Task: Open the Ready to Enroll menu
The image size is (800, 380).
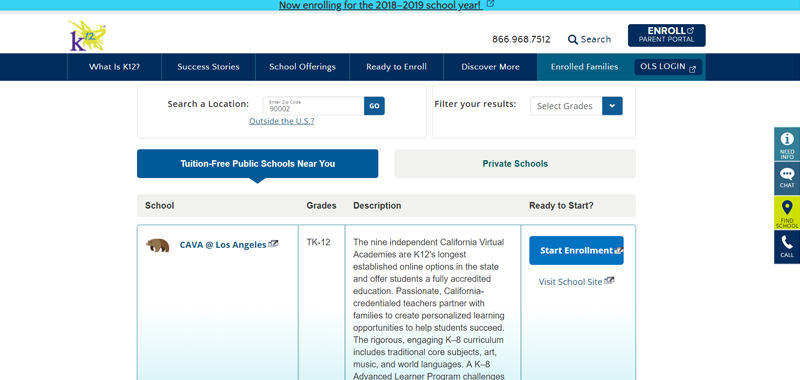Action: pos(396,67)
